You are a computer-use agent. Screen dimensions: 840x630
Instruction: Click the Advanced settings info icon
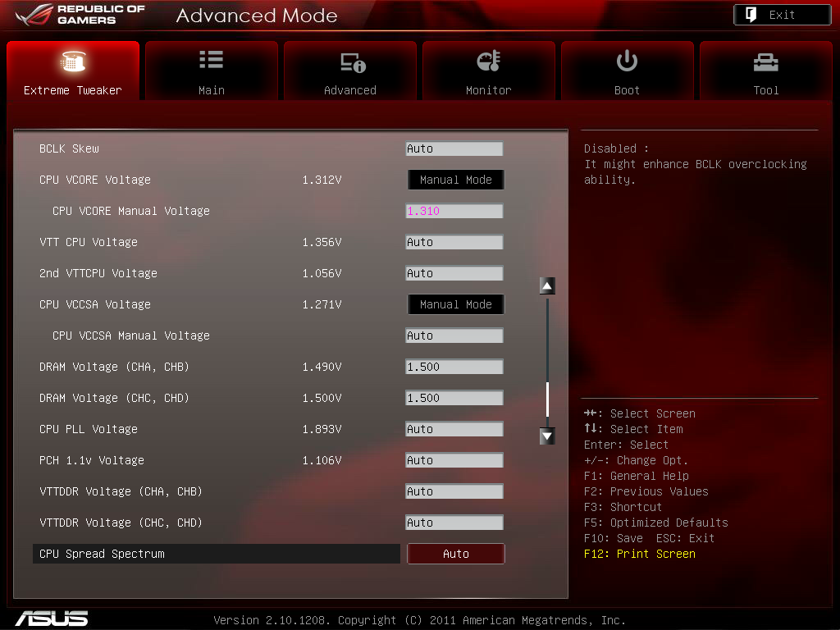click(x=353, y=62)
